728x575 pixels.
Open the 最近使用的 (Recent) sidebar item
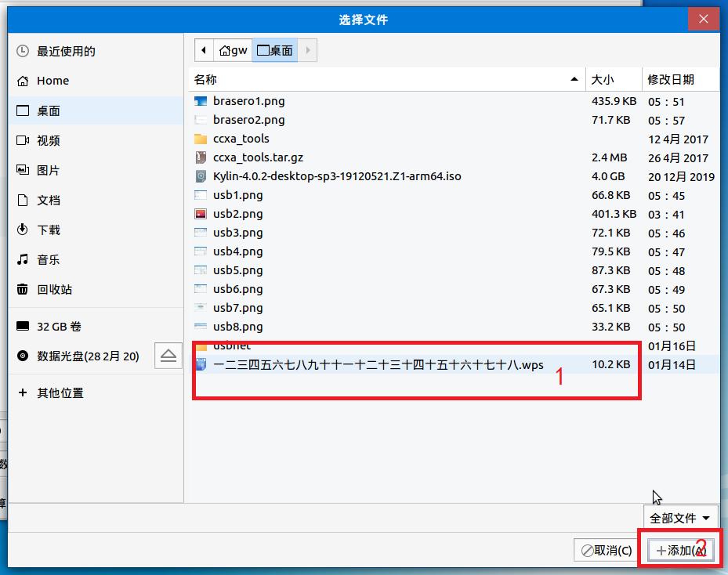tap(71, 50)
